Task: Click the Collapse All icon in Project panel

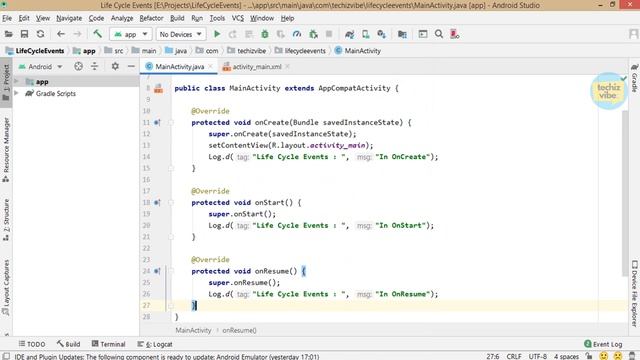Action: (x=94, y=66)
